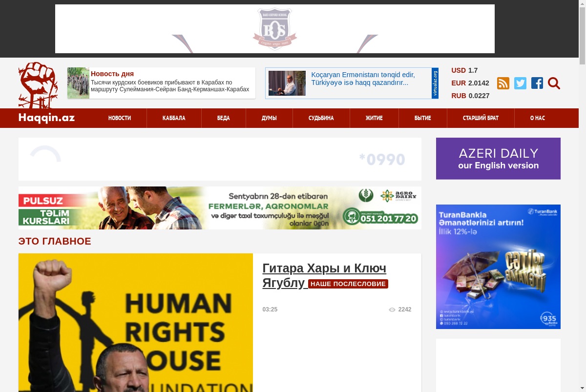This screenshot has height=392, width=586.
Task: Open the О НАС menu item
Action: tap(538, 118)
